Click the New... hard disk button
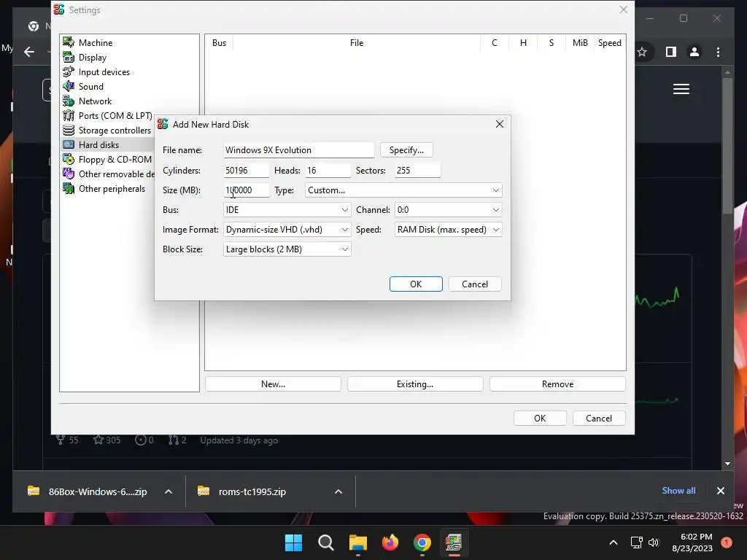 pos(273,384)
